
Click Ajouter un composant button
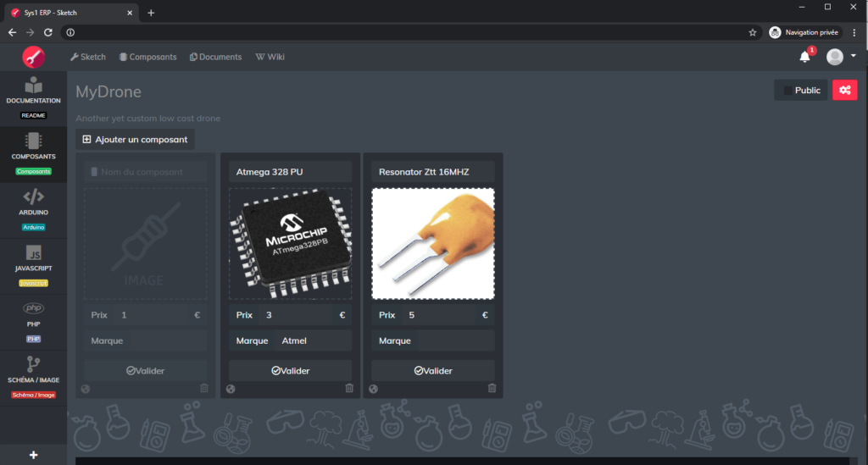coord(135,139)
